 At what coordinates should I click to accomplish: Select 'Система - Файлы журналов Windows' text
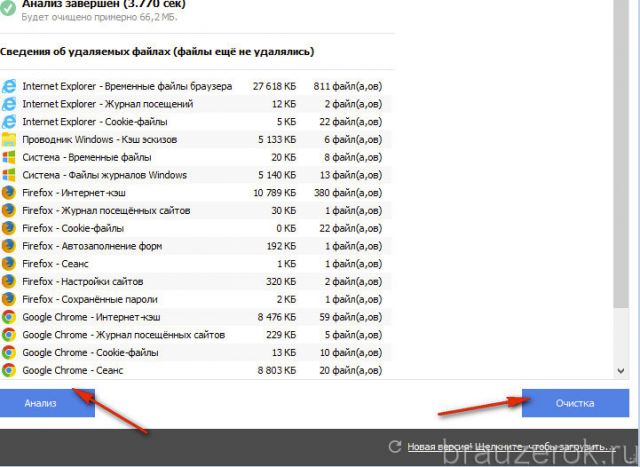[x=105, y=175]
